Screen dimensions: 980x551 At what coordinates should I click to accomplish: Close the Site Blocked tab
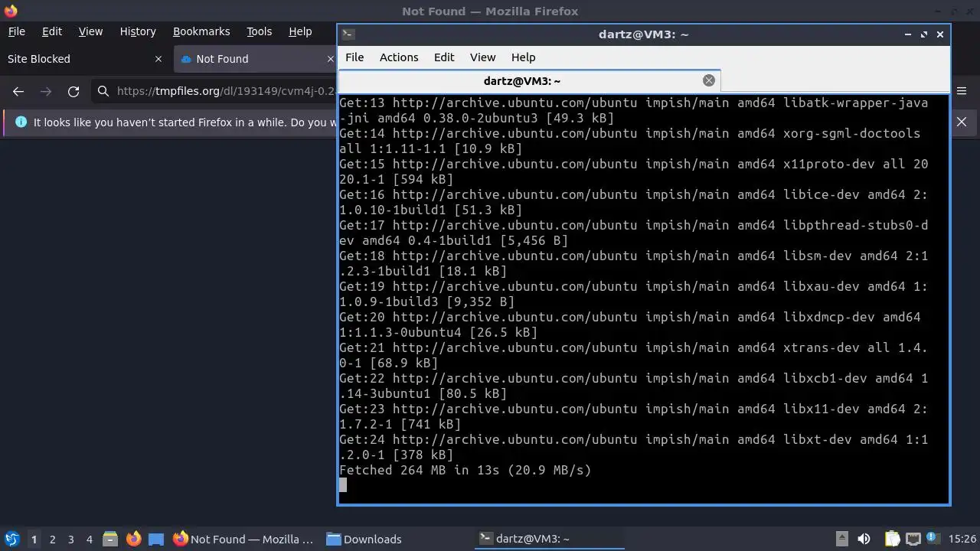pyautogui.click(x=158, y=59)
